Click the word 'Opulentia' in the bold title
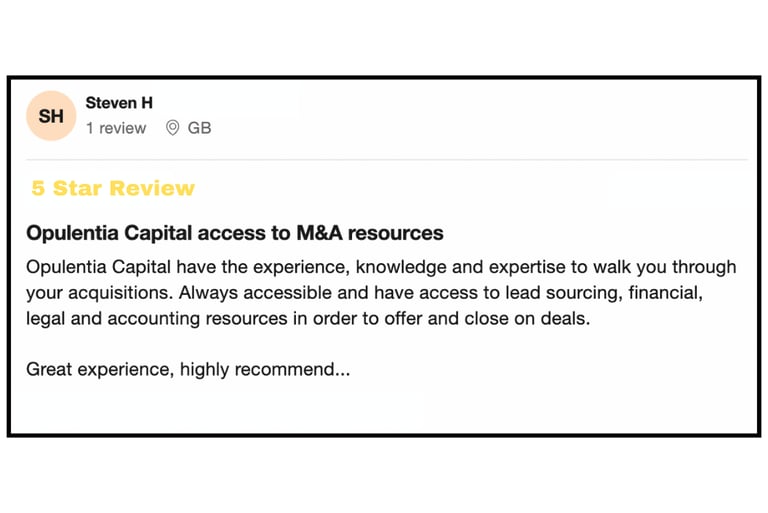Viewport: 768px width, 513px height. 72,233
